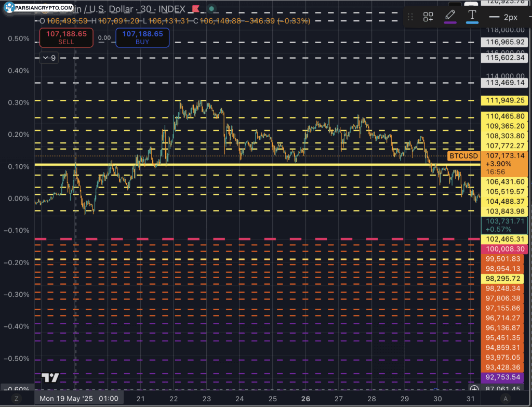Click the 93,975.05 price label
Screen dimensions: 532x407
tap(502, 358)
